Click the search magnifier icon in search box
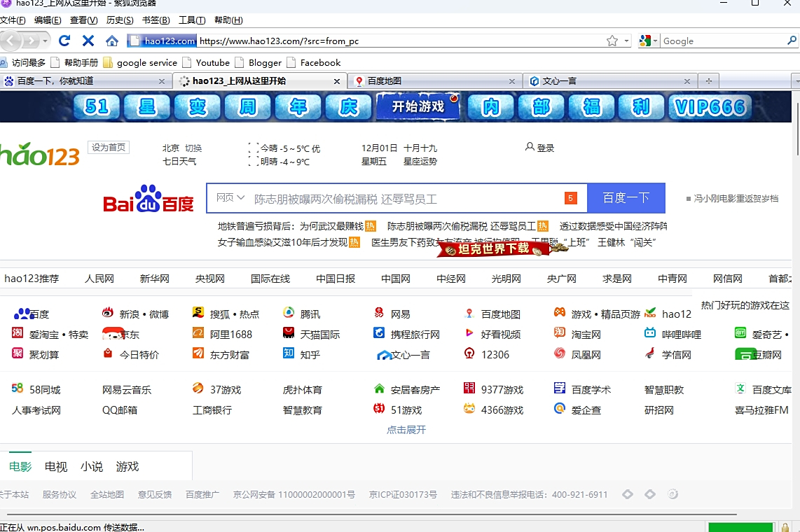The height and width of the screenshot is (532, 800). [792, 41]
